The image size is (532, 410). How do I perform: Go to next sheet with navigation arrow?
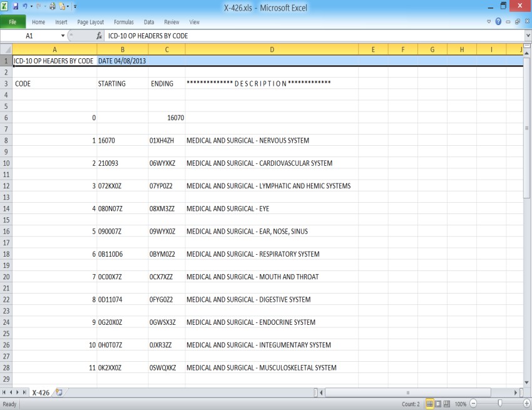pyautogui.click(x=18, y=392)
